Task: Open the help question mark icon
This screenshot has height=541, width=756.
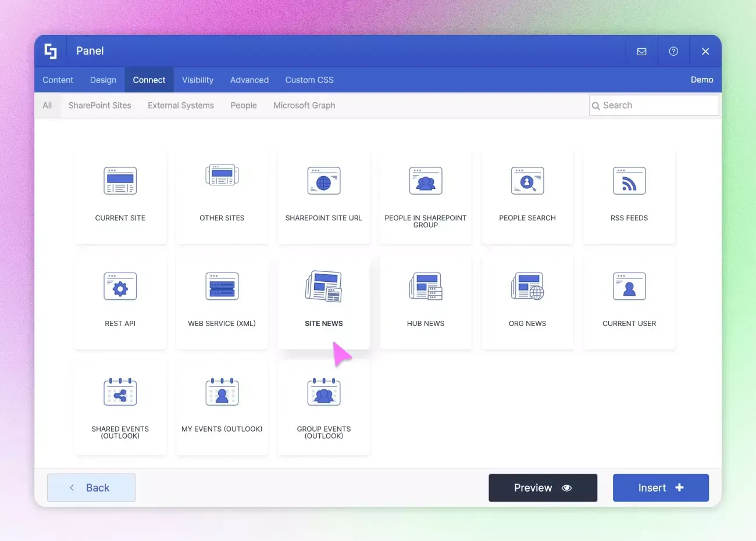Action: 673,51
